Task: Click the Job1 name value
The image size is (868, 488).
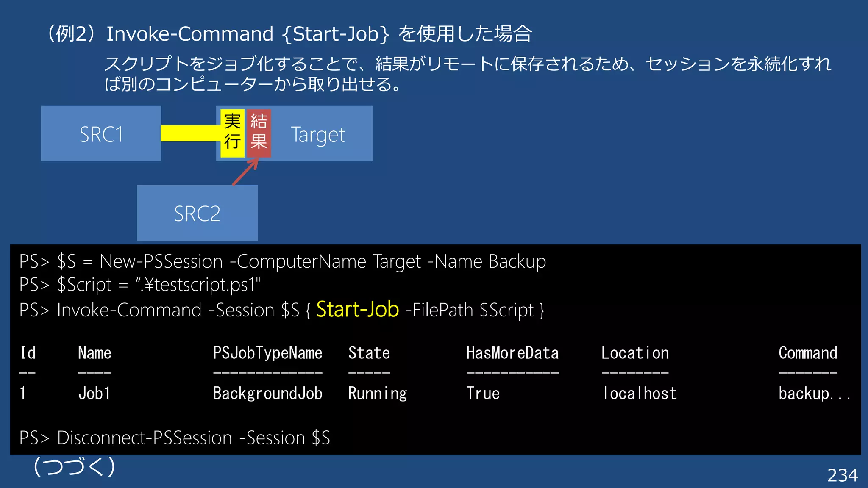Action: pyautogui.click(x=94, y=394)
